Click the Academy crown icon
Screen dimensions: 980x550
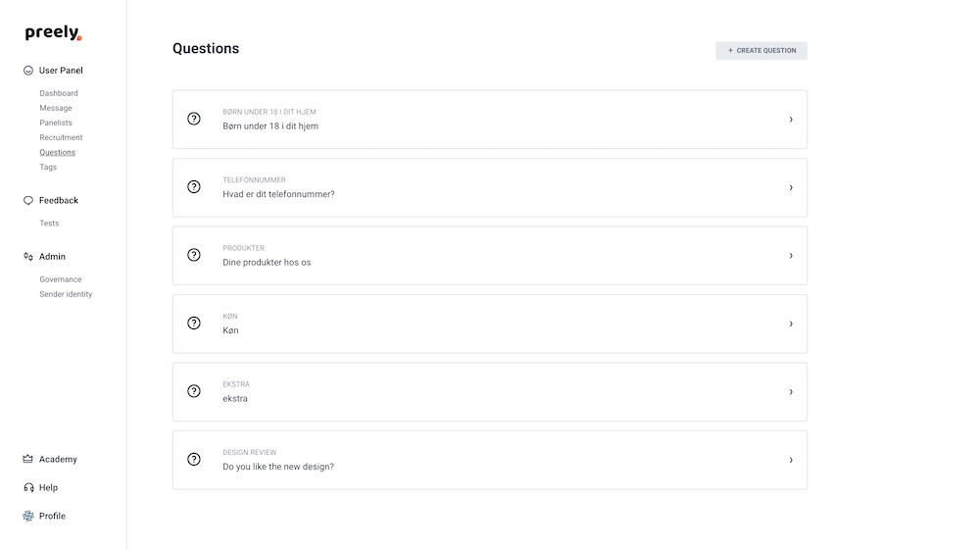click(x=28, y=460)
